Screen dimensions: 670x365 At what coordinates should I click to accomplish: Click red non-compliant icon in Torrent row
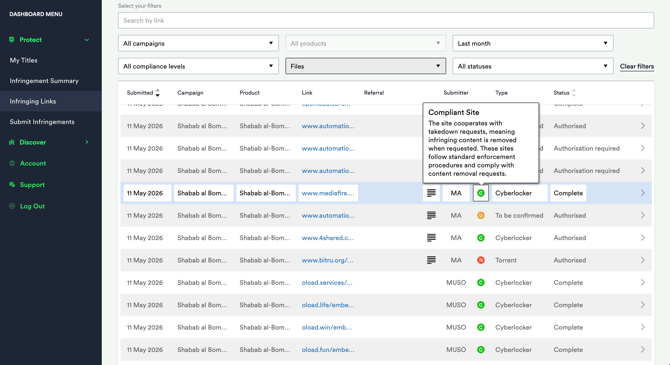click(x=481, y=260)
